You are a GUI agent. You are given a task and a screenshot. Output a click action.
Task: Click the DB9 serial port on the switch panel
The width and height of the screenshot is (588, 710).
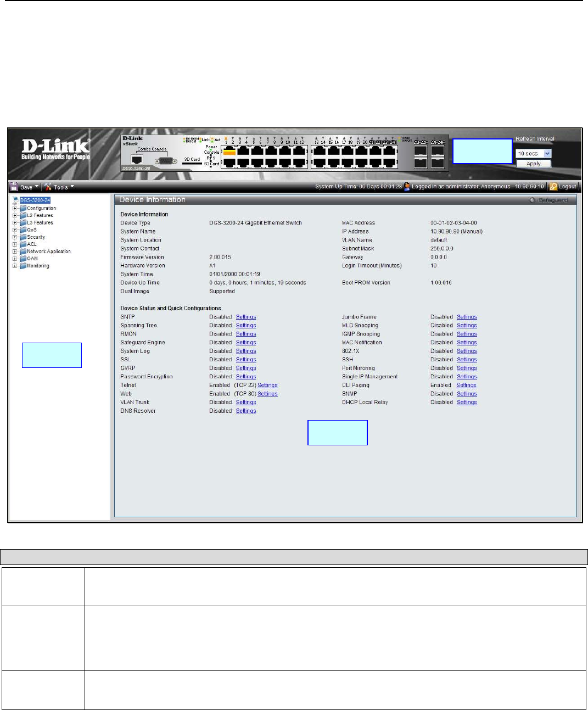coord(166,161)
